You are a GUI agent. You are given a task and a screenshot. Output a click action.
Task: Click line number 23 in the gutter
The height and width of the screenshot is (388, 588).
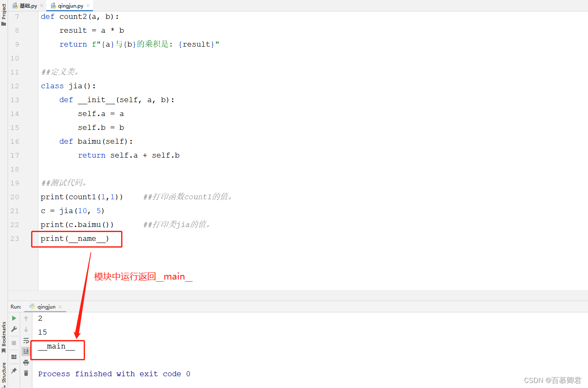(x=15, y=238)
